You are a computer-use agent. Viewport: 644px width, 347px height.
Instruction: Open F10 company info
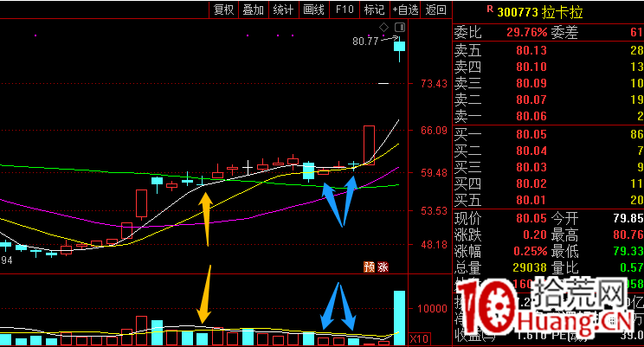click(345, 10)
